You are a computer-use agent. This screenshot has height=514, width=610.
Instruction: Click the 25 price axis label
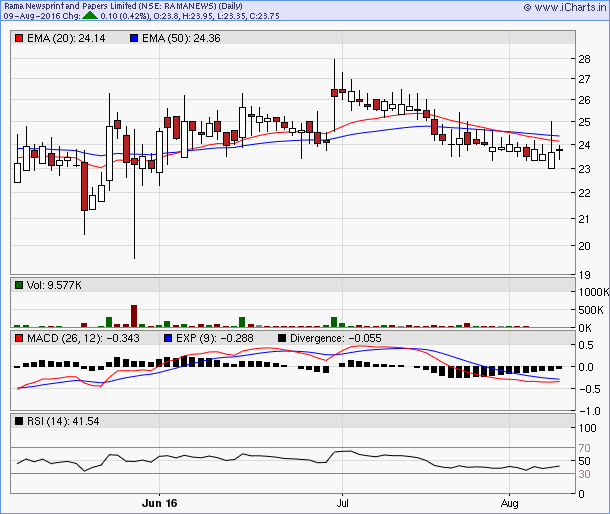pyautogui.click(x=584, y=122)
